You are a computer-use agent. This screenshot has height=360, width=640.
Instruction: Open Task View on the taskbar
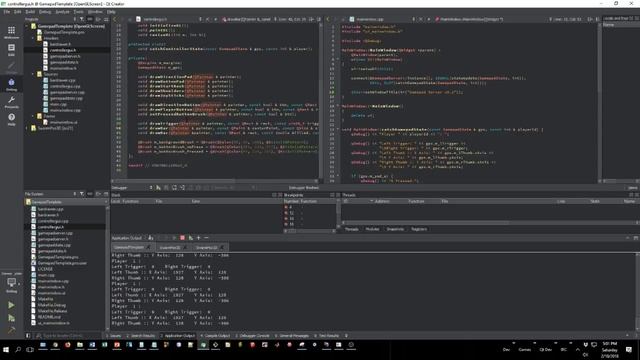click(30, 349)
